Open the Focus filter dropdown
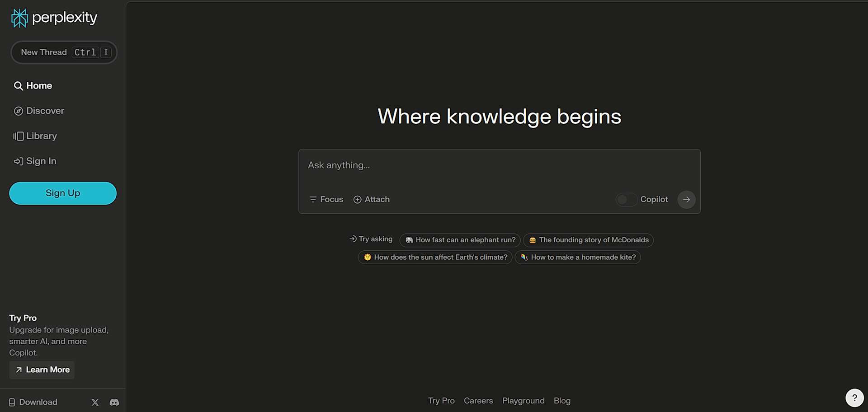Viewport: 868px width, 412px height. click(x=326, y=200)
